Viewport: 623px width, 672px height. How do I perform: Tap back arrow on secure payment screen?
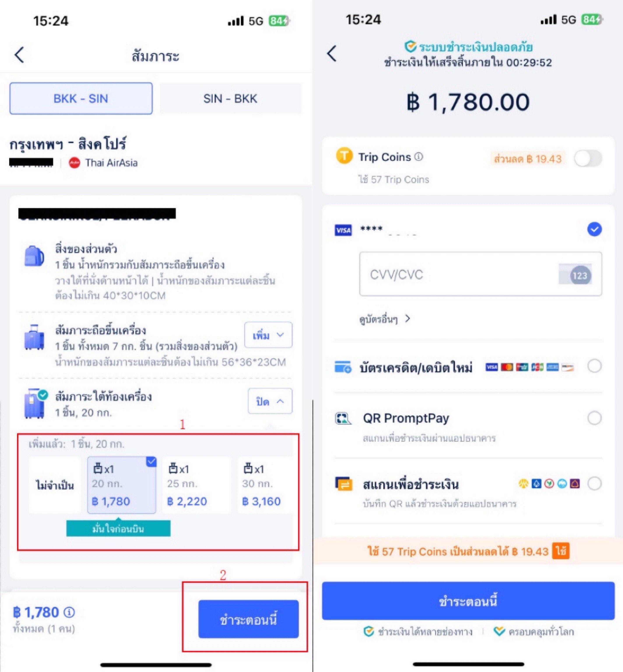332,53
